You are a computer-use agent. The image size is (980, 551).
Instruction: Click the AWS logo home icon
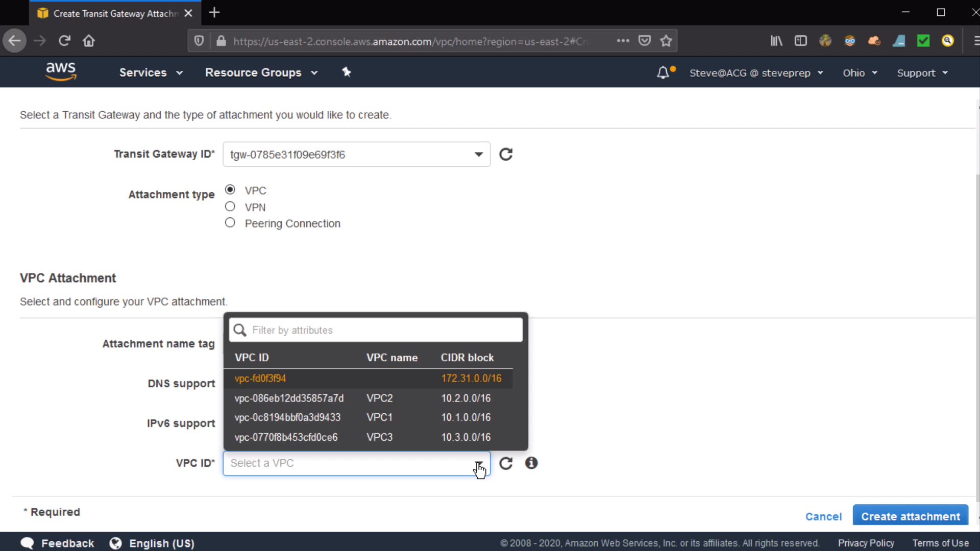click(61, 71)
